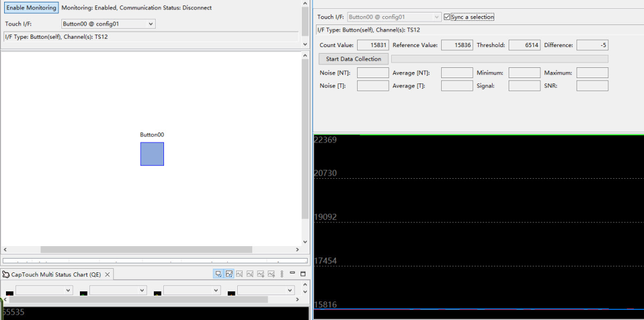The image size is (644, 320).
Task: Click the Multi Status Chart scroll-right arrow
Action: [298, 300]
